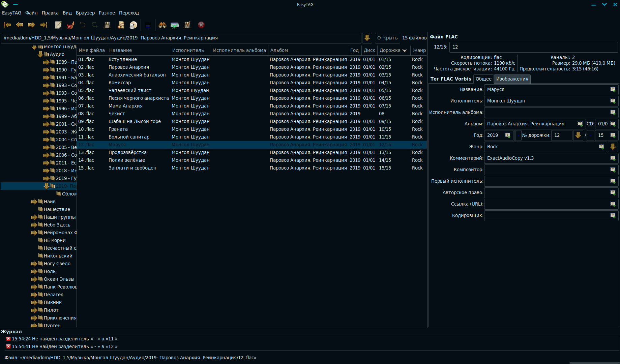Go to the first file toolbar icon

click(x=7, y=25)
